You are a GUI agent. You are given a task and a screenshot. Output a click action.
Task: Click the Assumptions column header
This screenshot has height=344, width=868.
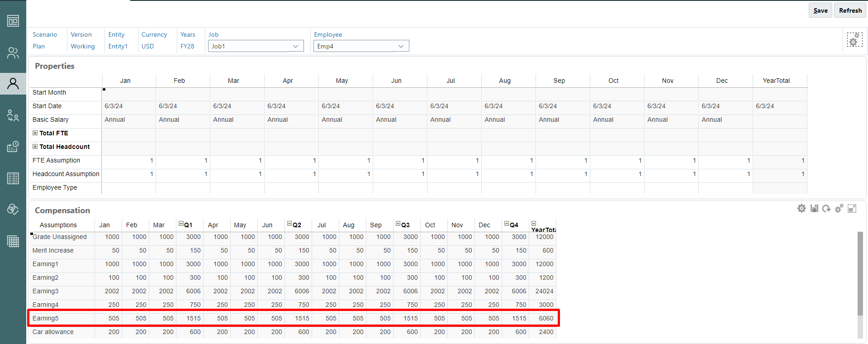(x=62, y=225)
